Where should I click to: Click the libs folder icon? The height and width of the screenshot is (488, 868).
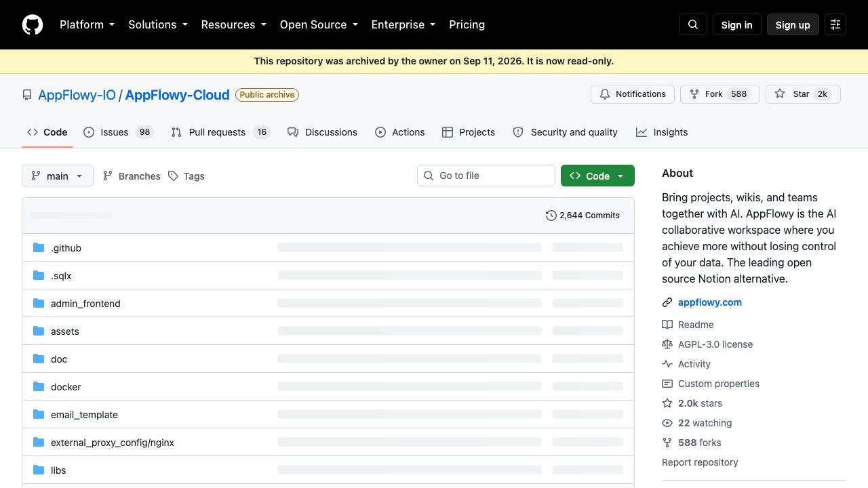click(39, 470)
